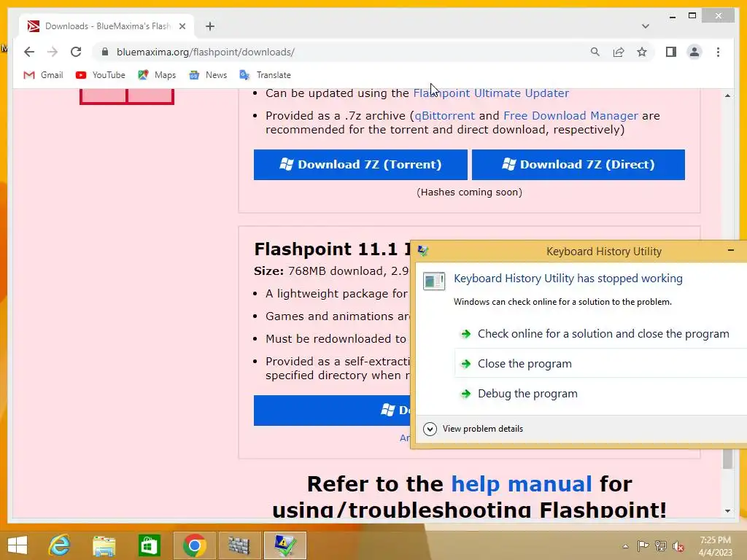Open the brick wall firewall taskbar app

coord(239,545)
